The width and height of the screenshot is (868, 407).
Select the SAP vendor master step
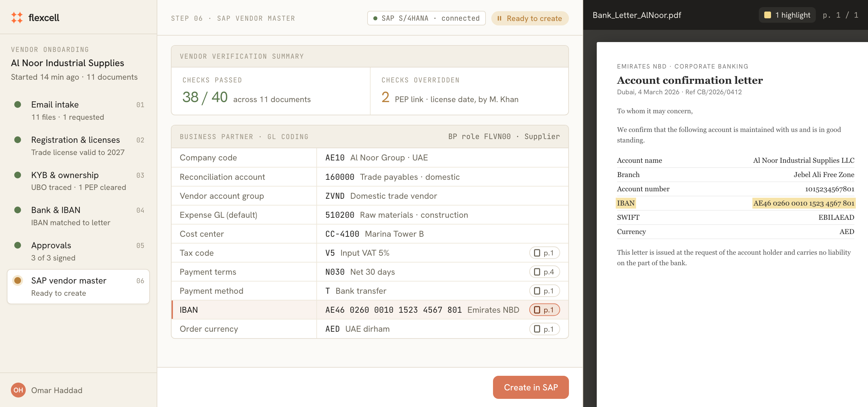click(x=78, y=287)
